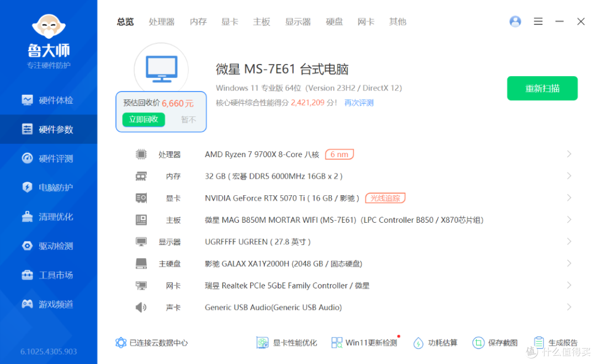Expand the 显卡 row chevron
Image resolution: width=596 pixels, height=364 pixels.
coord(569,197)
